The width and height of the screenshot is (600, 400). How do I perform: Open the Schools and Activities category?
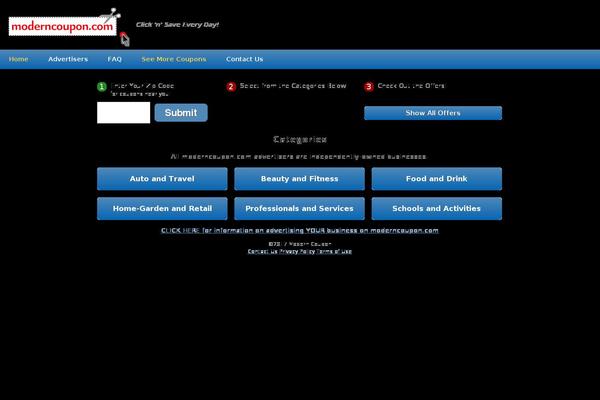coord(437,209)
